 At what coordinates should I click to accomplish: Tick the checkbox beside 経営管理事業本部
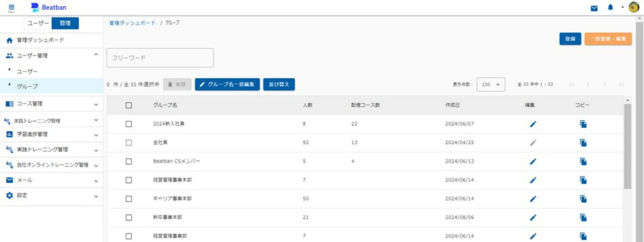(128, 180)
